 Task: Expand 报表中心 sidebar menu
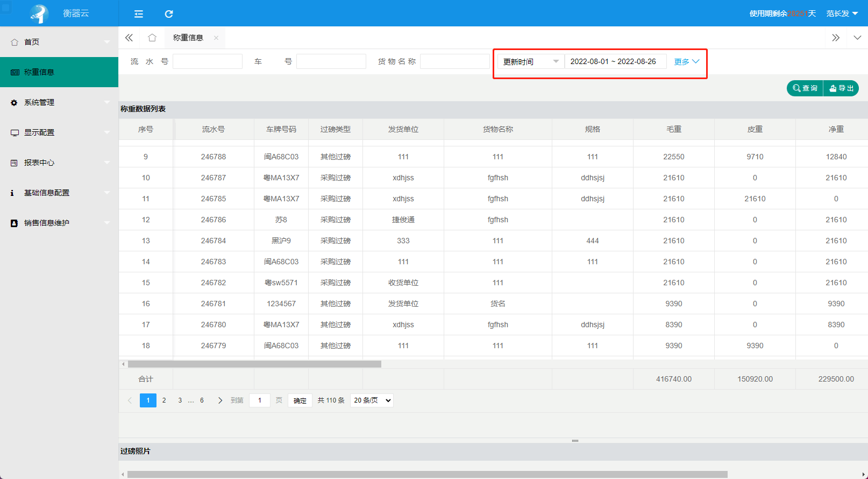[59, 163]
